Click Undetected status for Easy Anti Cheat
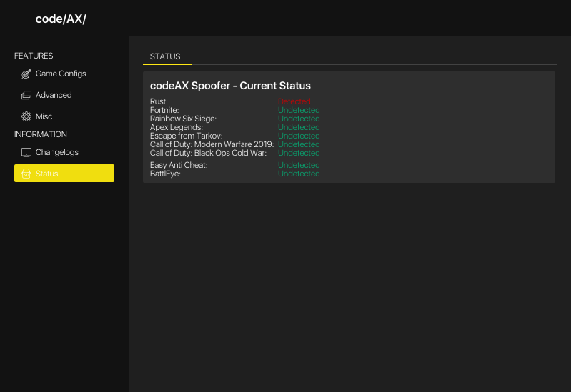Viewport: 571px width, 392px height. coord(299,165)
